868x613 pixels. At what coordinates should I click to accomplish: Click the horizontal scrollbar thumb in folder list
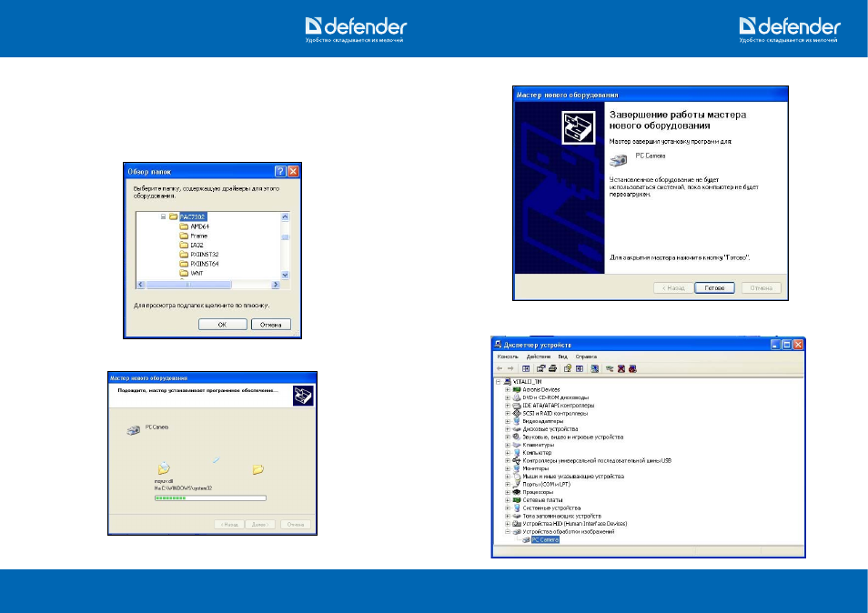(x=188, y=285)
